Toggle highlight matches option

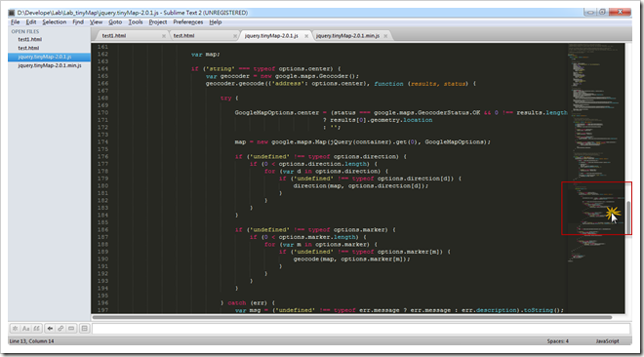(x=84, y=329)
